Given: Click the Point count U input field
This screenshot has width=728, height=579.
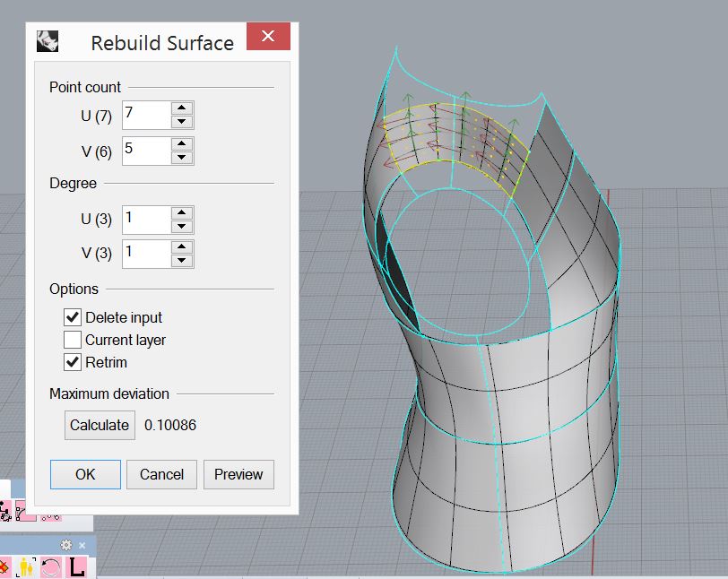Looking at the screenshot, I should (x=144, y=115).
